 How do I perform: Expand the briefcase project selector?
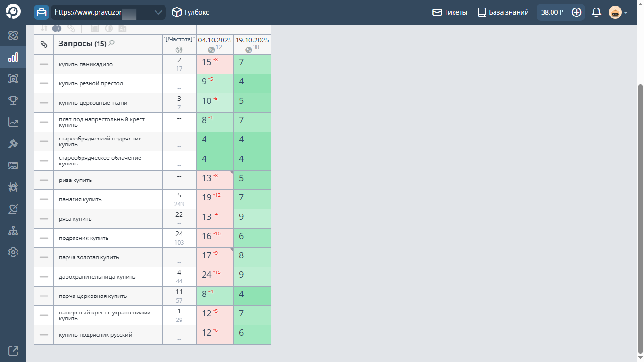tap(41, 12)
